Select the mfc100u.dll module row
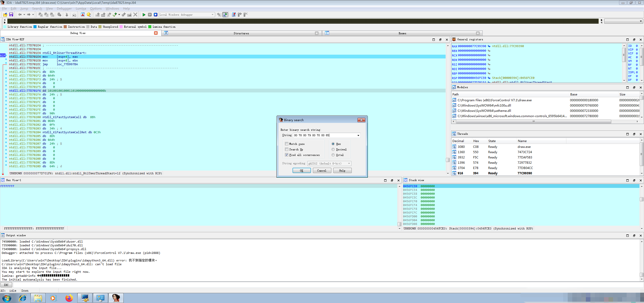644x303 pixels. point(545,106)
